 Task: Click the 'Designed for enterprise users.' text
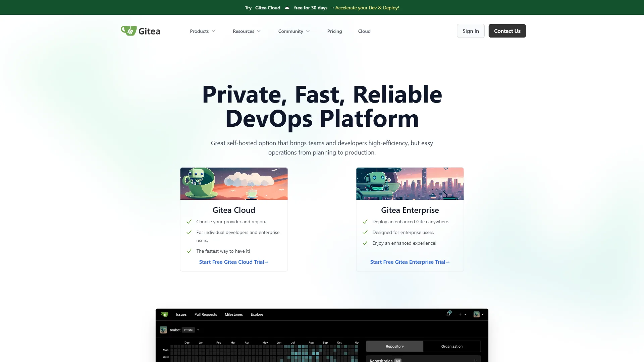coord(403,233)
